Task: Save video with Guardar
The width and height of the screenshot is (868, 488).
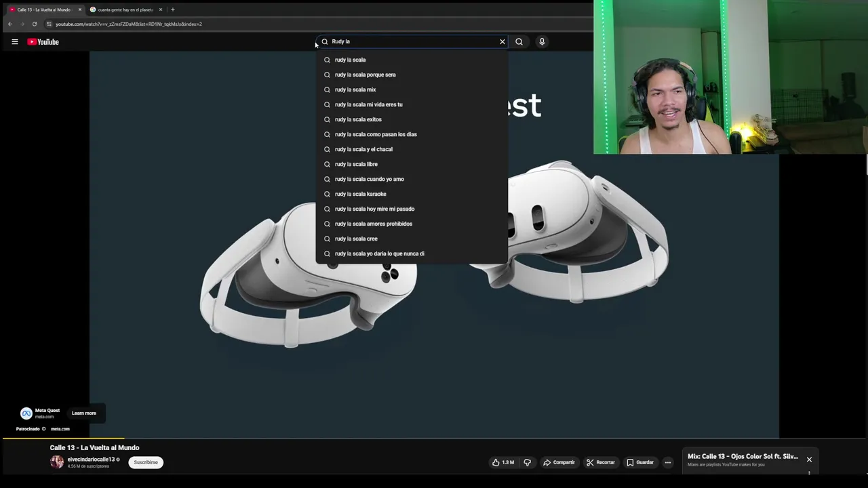Action: pos(640,462)
